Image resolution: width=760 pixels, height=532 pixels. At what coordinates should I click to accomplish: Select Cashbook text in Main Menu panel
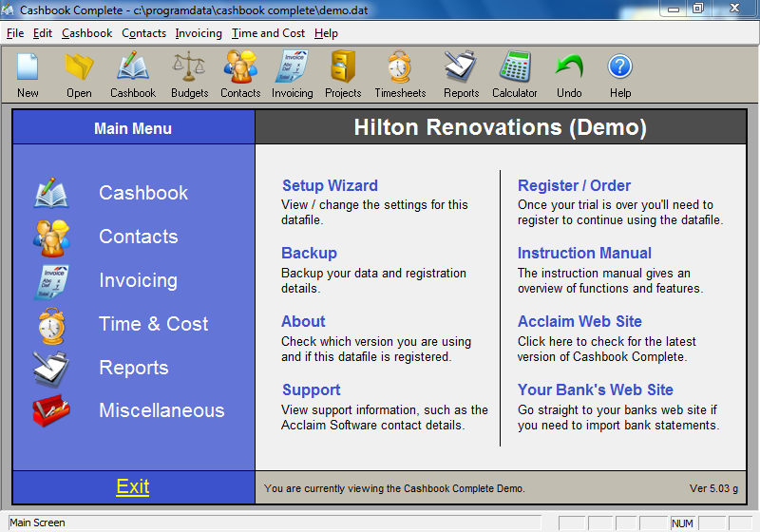[143, 193]
